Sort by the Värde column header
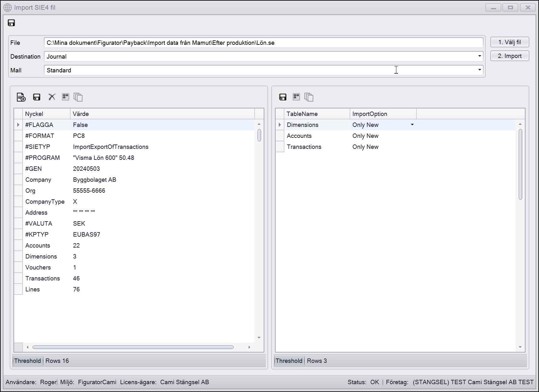This screenshot has width=539, height=392. 162,114
